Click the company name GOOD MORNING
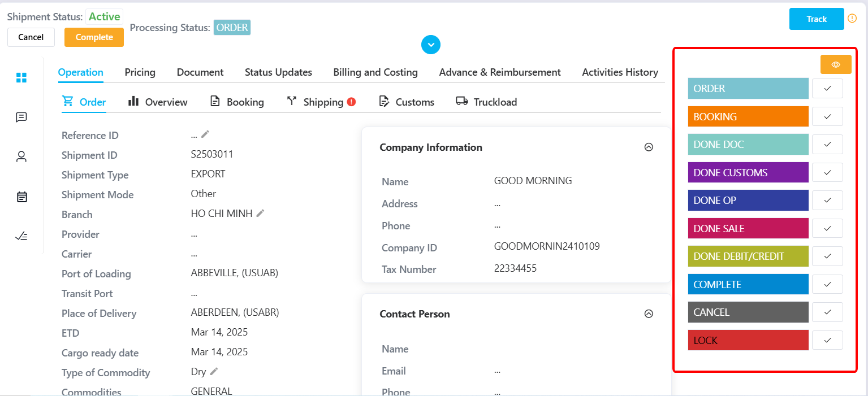Viewport: 868px width, 396px height. pos(533,181)
